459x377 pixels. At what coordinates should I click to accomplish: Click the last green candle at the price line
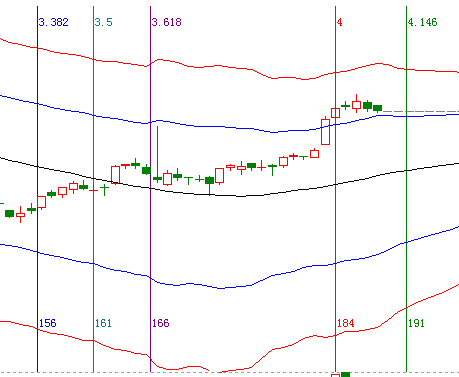click(377, 108)
